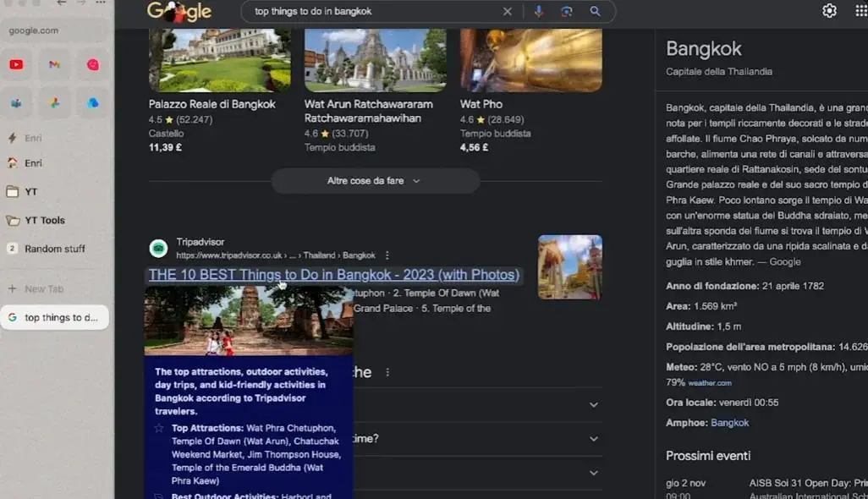The height and width of the screenshot is (499, 868).
Task: Click the Wat Pho reclining Buddha photo
Action: coord(531,60)
